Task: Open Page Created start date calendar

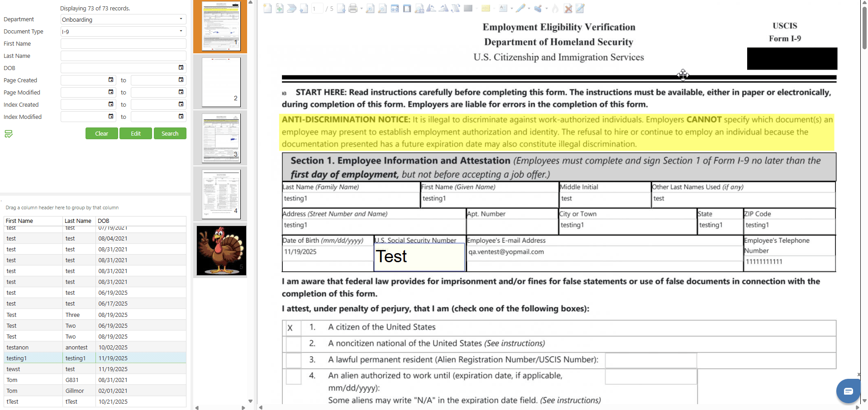Action: 111,80
